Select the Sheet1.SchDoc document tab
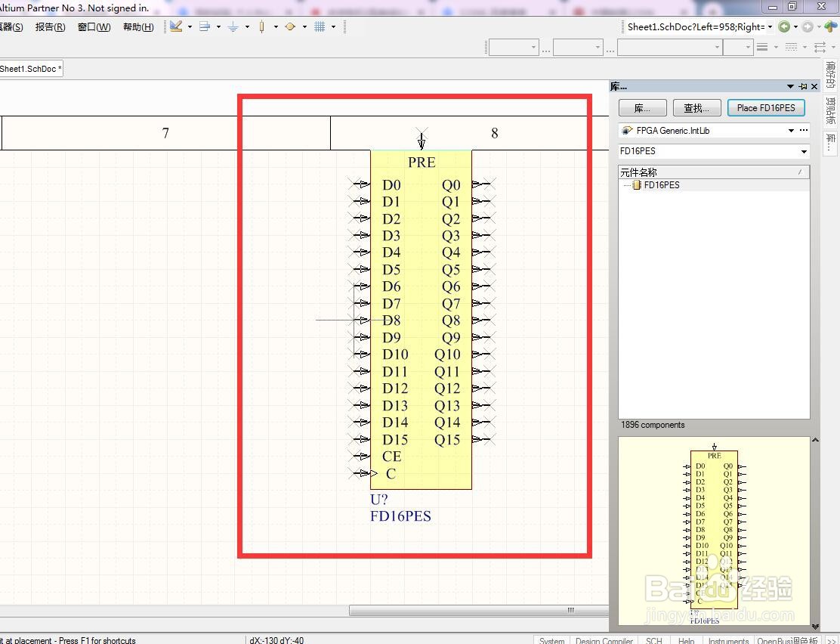The width and height of the screenshot is (840, 644). 30,69
